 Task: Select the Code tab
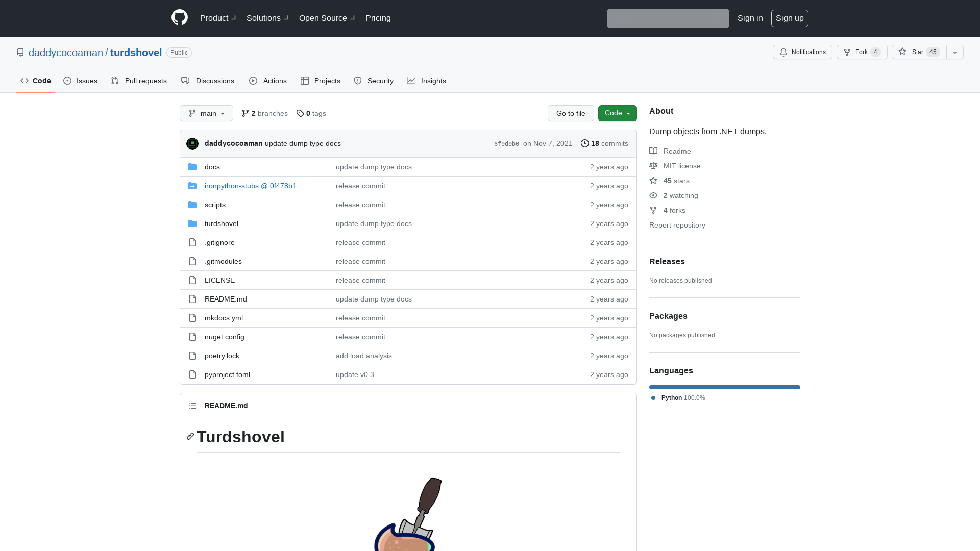pos(36,81)
